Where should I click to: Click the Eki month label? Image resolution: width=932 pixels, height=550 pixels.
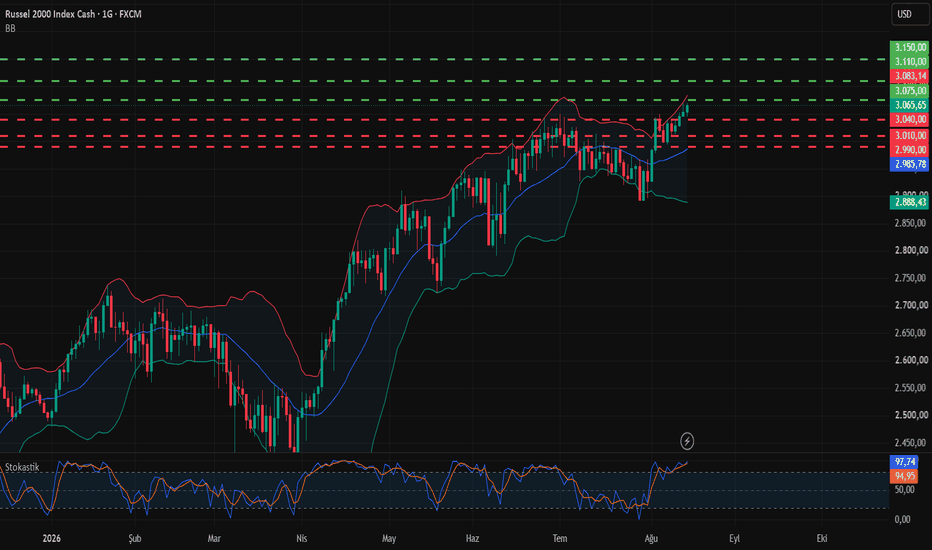[822, 538]
